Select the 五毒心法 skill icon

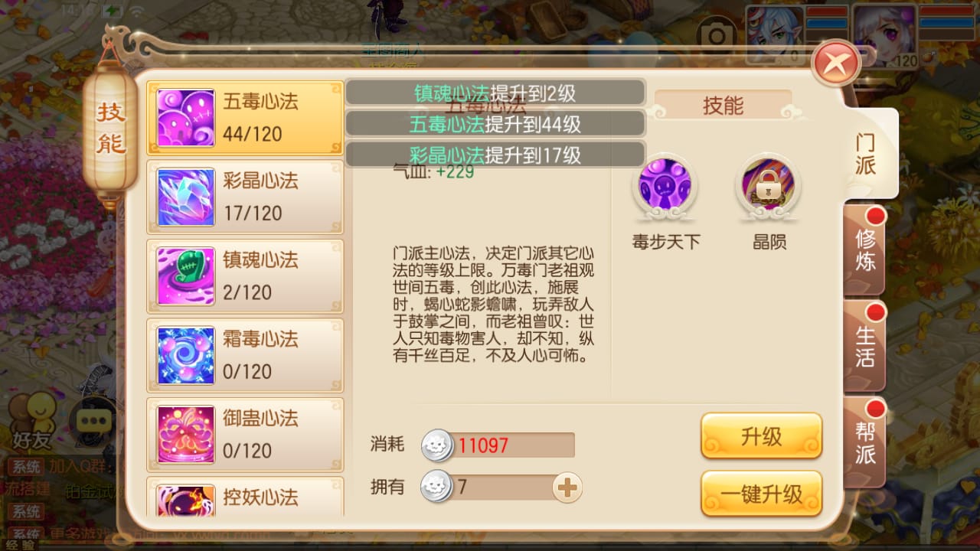point(186,118)
